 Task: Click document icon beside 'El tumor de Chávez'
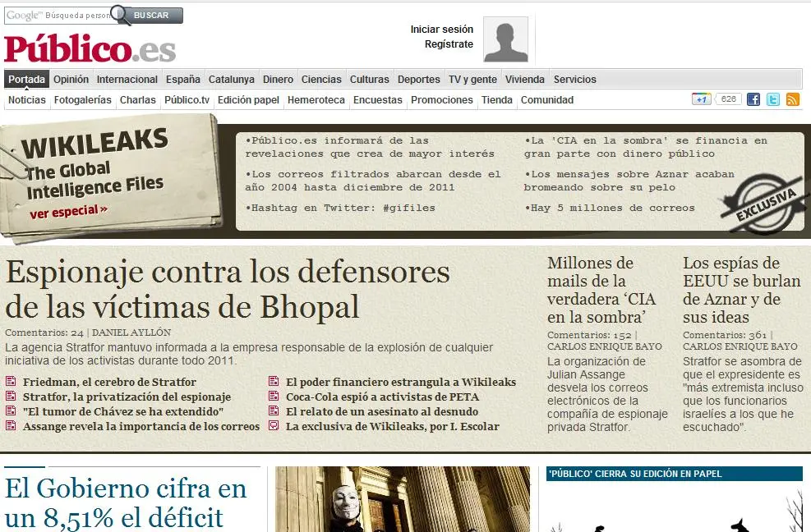click(x=11, y=411)
